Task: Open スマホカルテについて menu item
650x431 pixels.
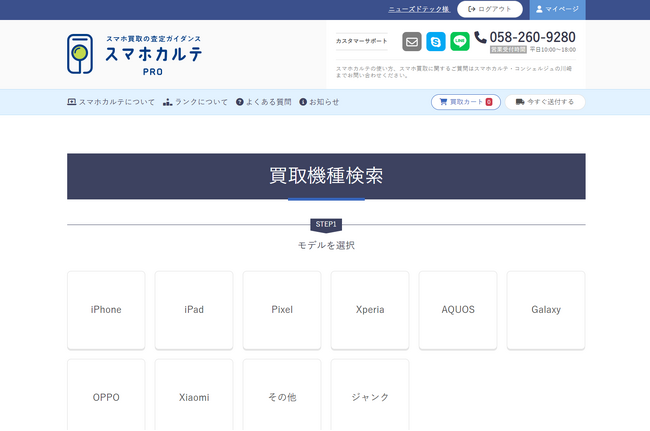Action: (111, 102)
